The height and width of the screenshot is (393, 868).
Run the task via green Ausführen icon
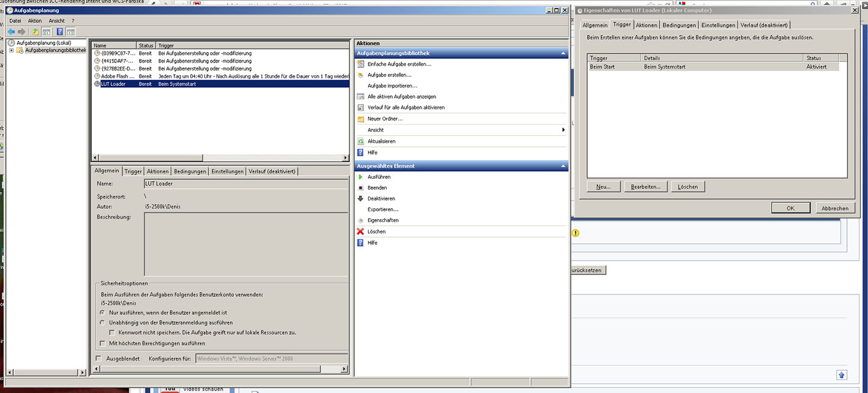[361, 177]
